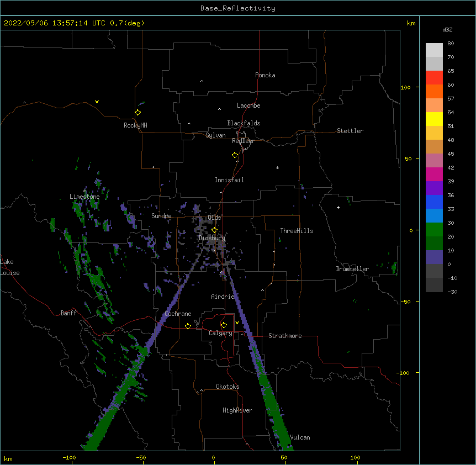Click the white plus marker north of Drumheller
The width and height of the screenshot is (476, 465).
tap(338, 207)
